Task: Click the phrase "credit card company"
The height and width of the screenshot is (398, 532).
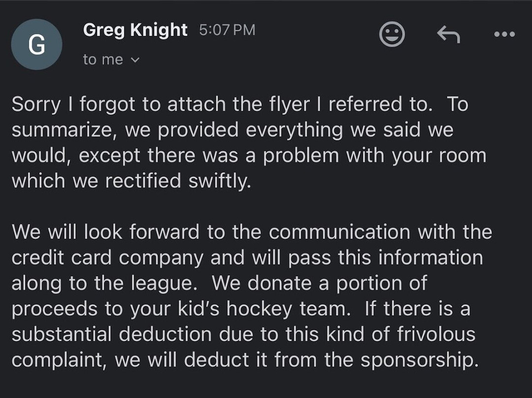Action: click(107, 258)
